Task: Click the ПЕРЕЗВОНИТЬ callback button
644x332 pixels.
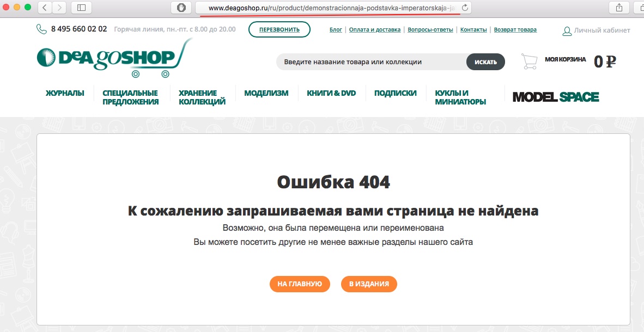Action: coord(279,30)
